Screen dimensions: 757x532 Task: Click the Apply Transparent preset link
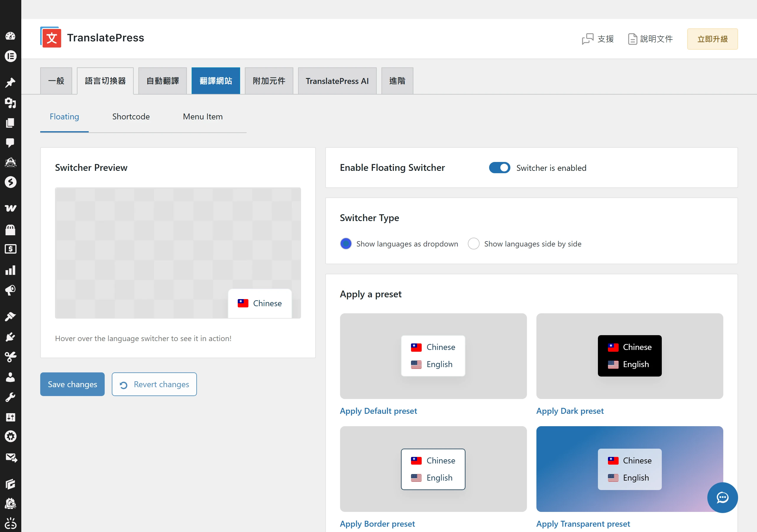click(583, 524)
